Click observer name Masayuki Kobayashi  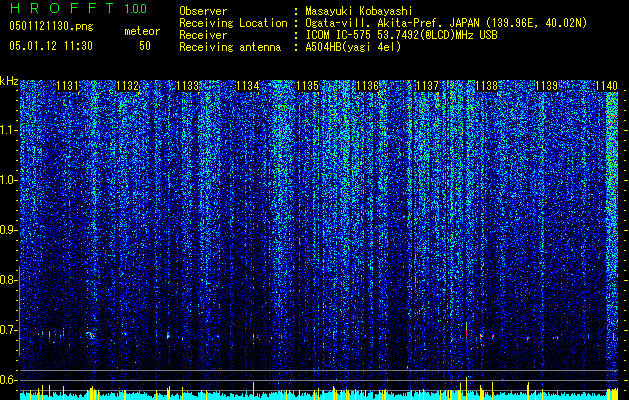pyautogui.click(x=359, y=11)
